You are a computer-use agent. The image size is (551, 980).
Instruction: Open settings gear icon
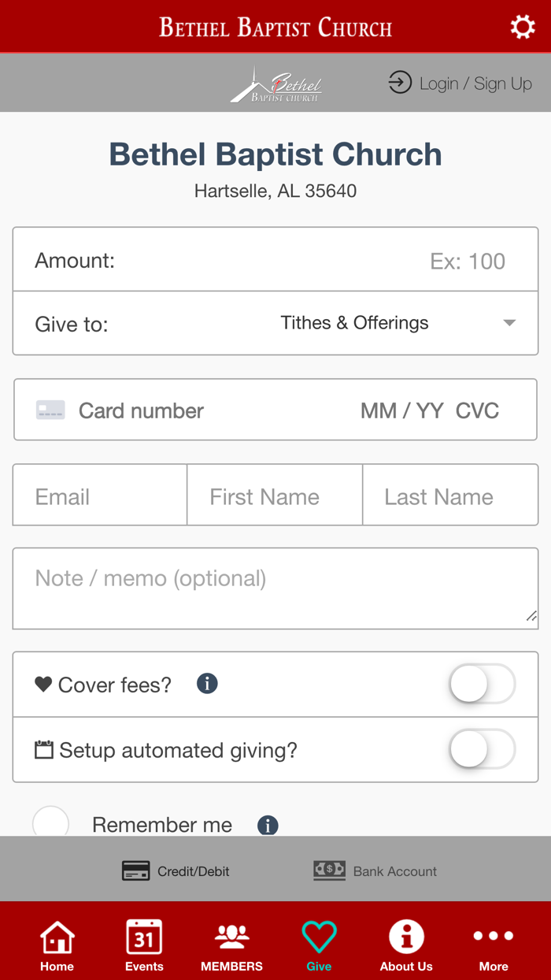point(523,28)
